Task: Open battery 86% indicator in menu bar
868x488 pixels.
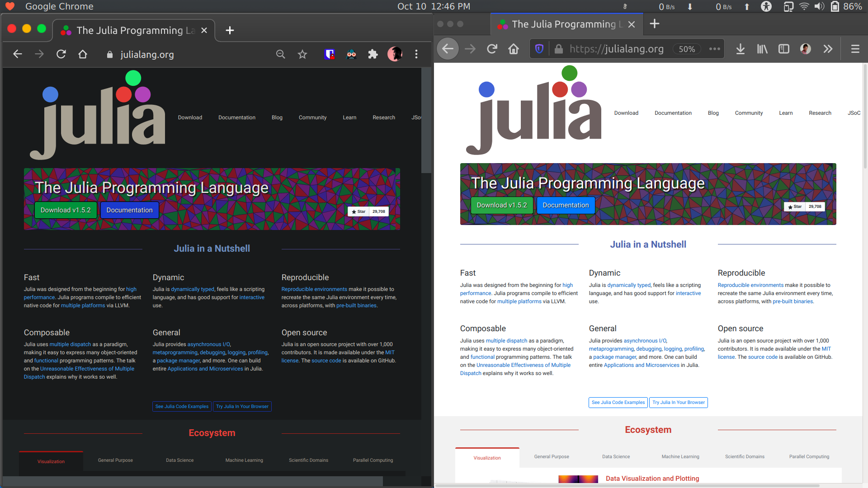Action: pos(847,6)
